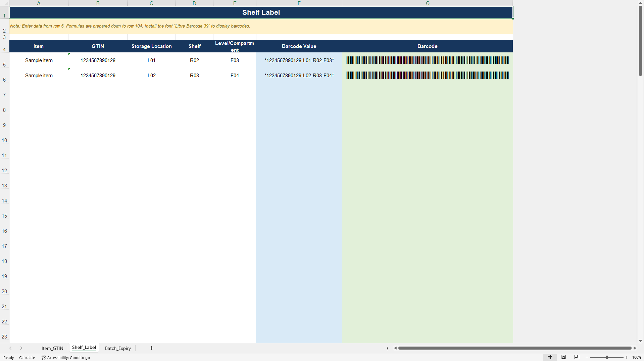Click the Select All corner triangle
644x361 pixels.
5,3
